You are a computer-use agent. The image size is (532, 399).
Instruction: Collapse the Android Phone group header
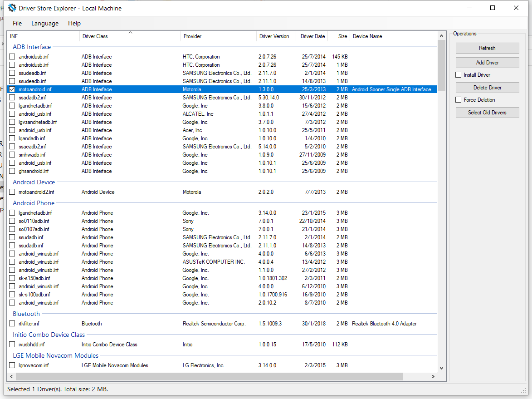pyautogui.click(x=34, y=203)
